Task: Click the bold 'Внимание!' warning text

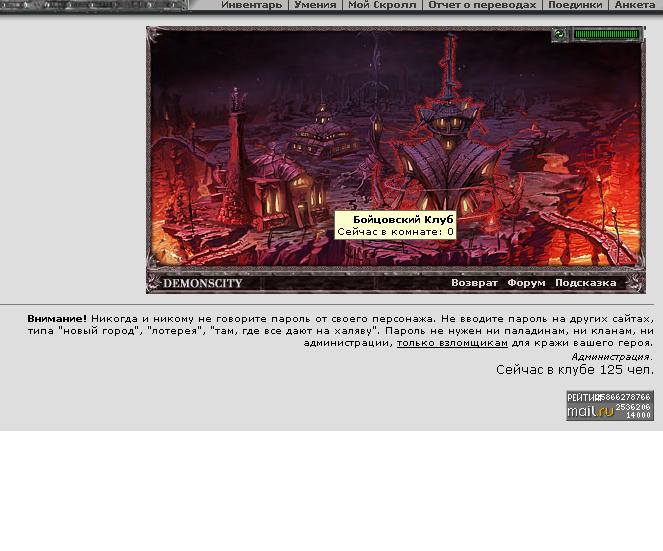Action: [57, 318]
